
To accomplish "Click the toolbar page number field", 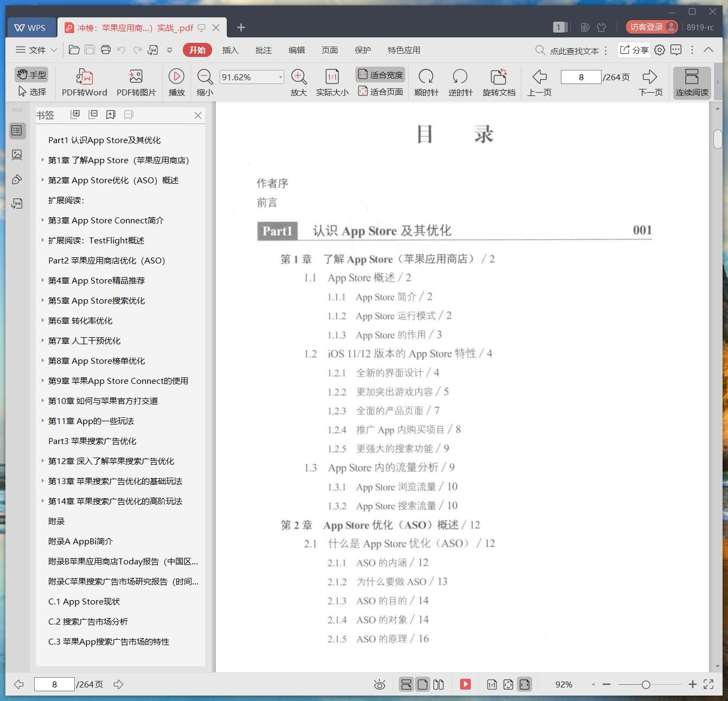I will tap(581, 77).
